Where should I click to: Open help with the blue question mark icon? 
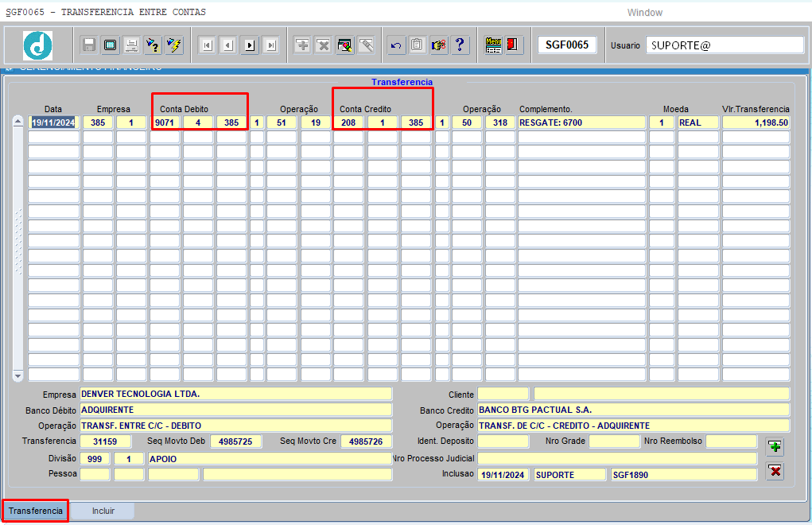[460, 45]
